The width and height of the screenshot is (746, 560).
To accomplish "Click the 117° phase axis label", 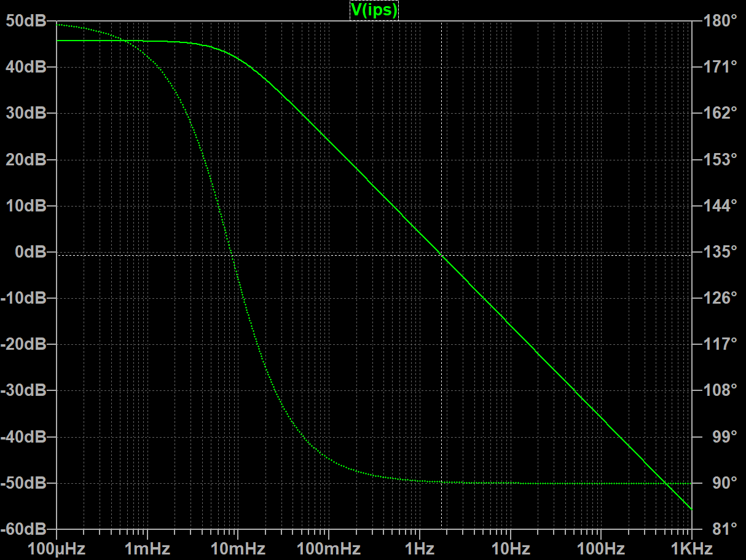I will point(721,344).
